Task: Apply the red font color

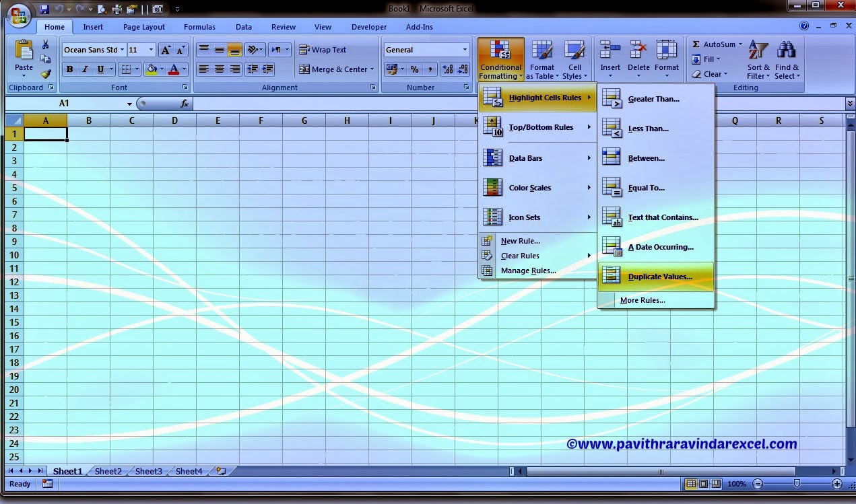Action: tap(174, 69)
